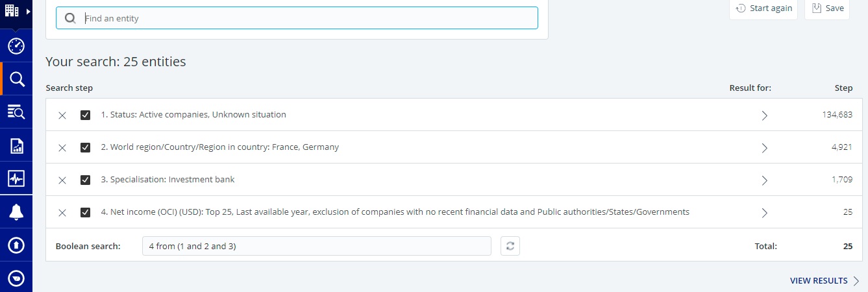The height and width of the screenshot is (292, 868).
Task: Open the dashboard gauge icon in sidebar
Action: point(16,46)
